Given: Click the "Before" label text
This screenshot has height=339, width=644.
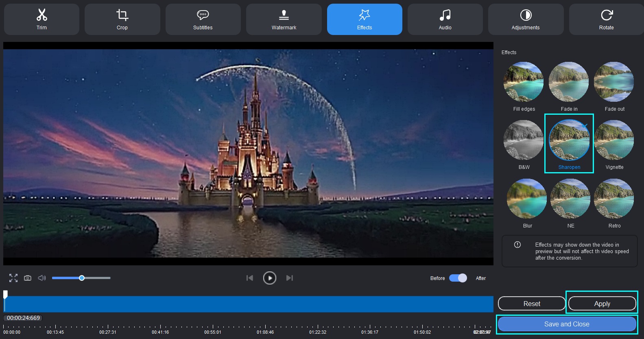Looking at the screenshot, I should click(438, 278).
